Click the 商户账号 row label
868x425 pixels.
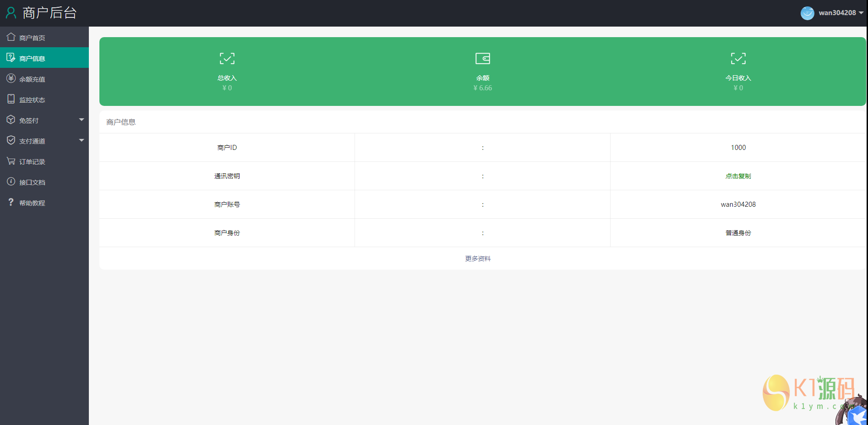(227, 204)
